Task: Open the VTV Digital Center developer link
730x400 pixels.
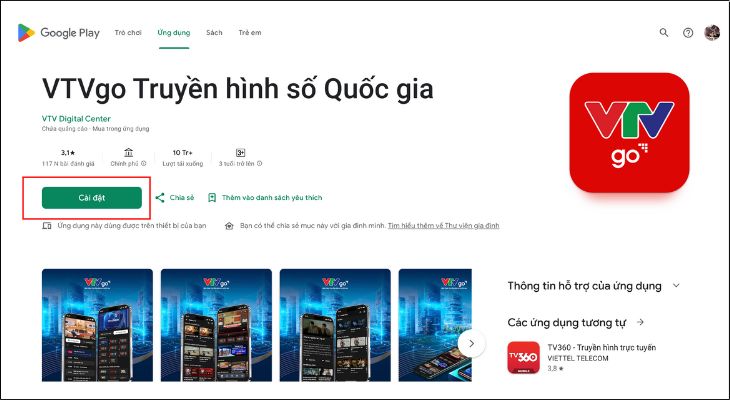Action: (76, 119)
